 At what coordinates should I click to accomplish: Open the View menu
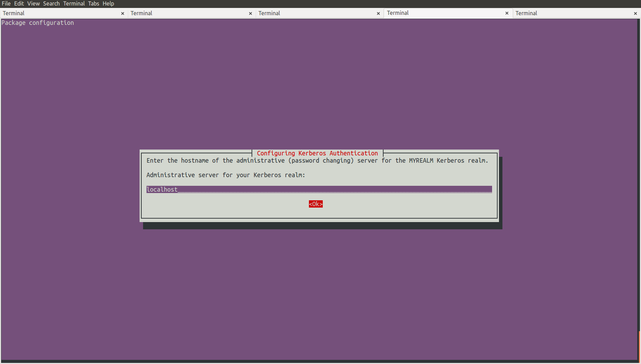pos(34,3)
